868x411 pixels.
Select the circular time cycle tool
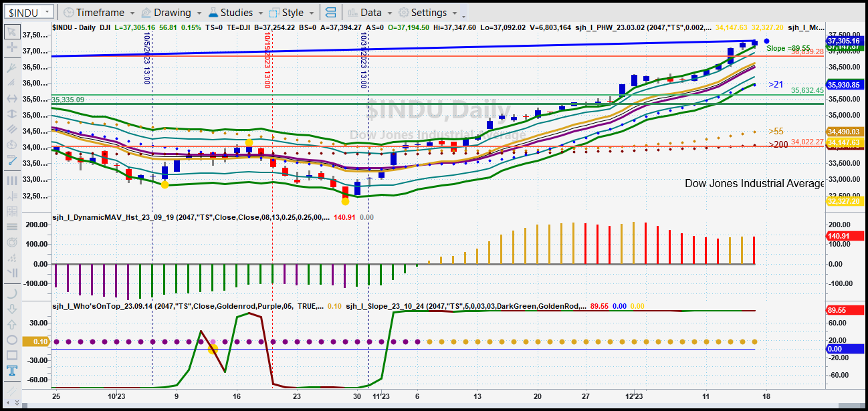click(x=11, y=145)
